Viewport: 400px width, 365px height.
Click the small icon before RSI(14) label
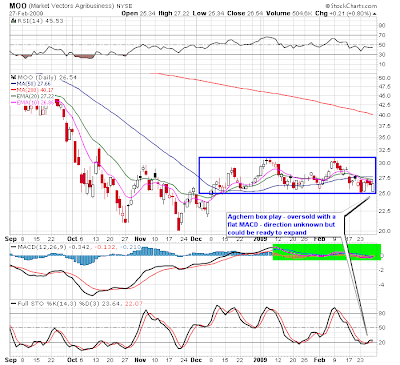[x=13, y=21]
